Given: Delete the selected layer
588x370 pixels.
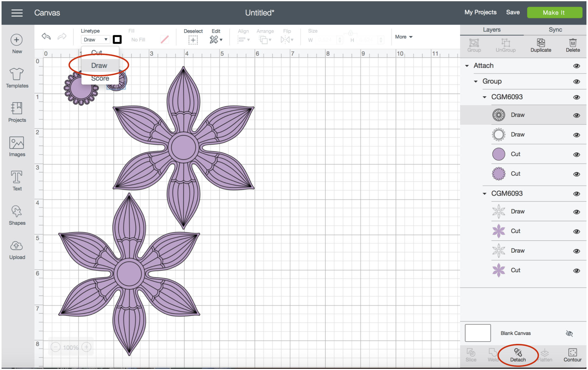Looking at the screenshot, I should point(573,45).
